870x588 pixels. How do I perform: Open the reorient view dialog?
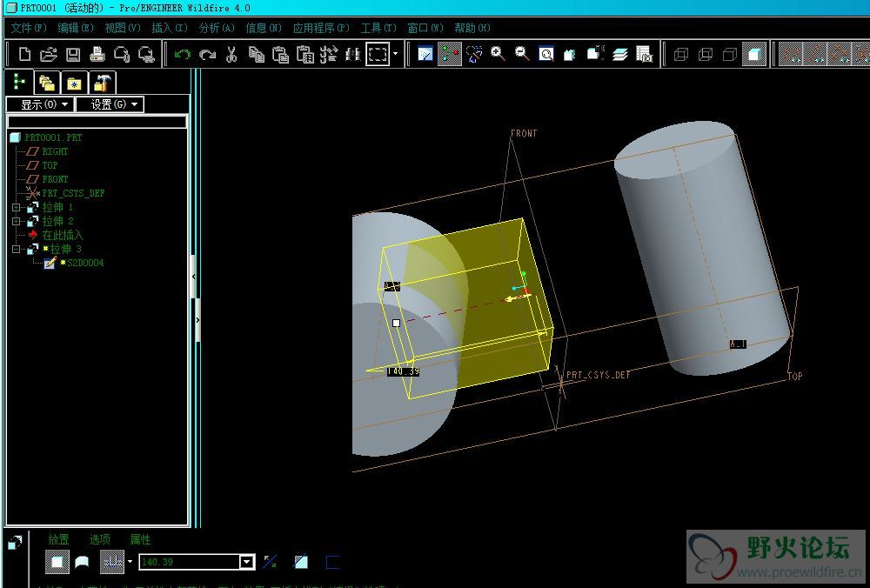pyautogui.click(x=571, y=54)
